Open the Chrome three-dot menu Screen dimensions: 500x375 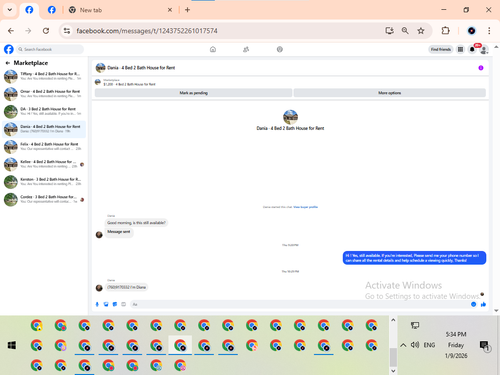489,31
